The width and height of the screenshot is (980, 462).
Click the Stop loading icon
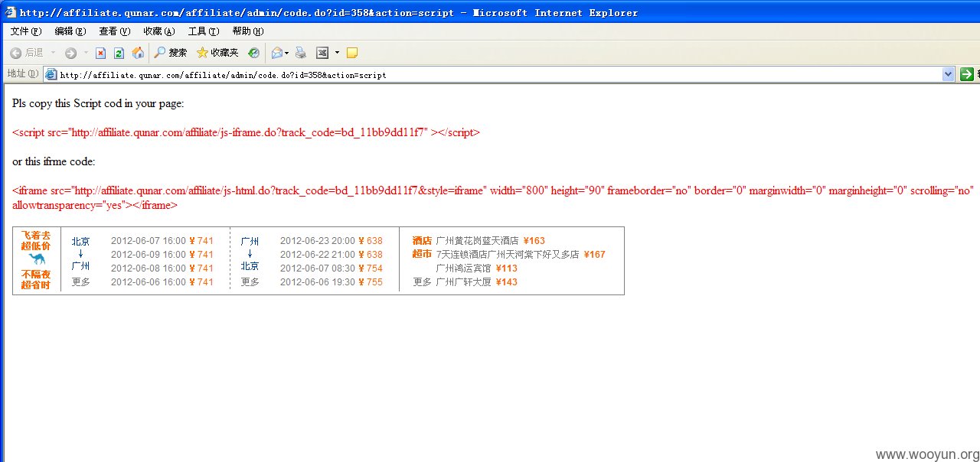pos(100,53)
